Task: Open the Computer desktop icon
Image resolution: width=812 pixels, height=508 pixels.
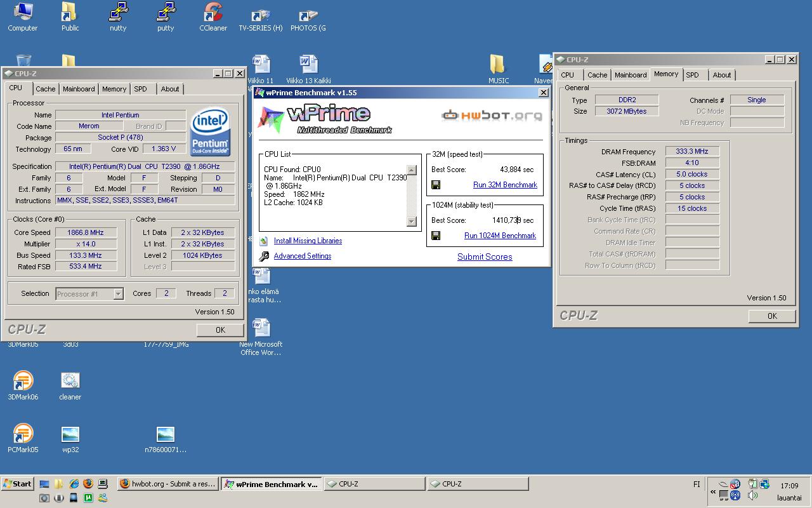Action: pyautogui.click(x=23, y=17)
